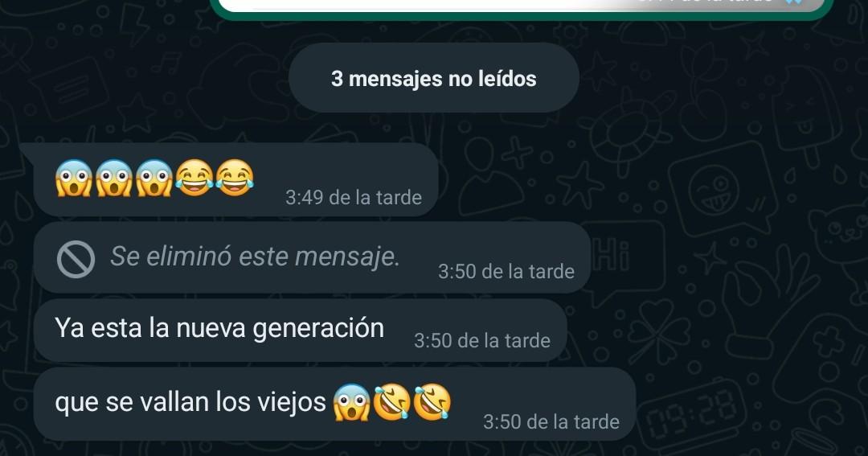Screen dimensions: 868x456
Task: Tap the third screaming face emoji
Action: (x=154, y=179)
